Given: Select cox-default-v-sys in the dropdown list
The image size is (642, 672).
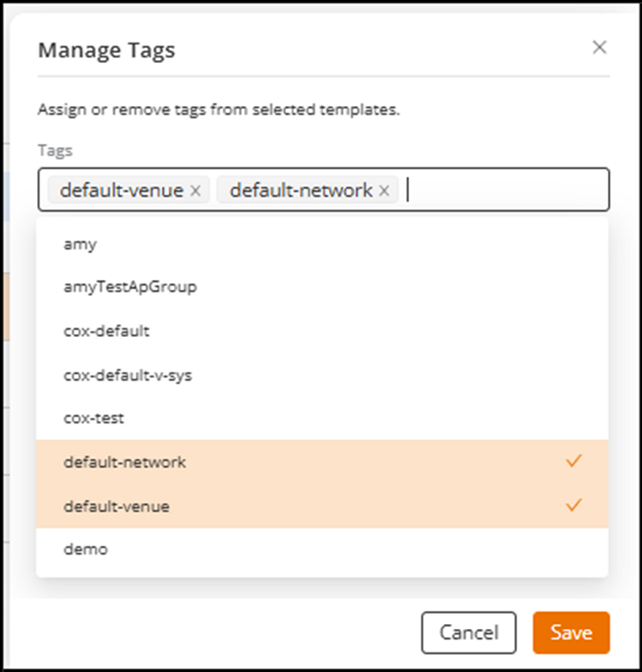Looking at the screenshot, I should point(128,375).
